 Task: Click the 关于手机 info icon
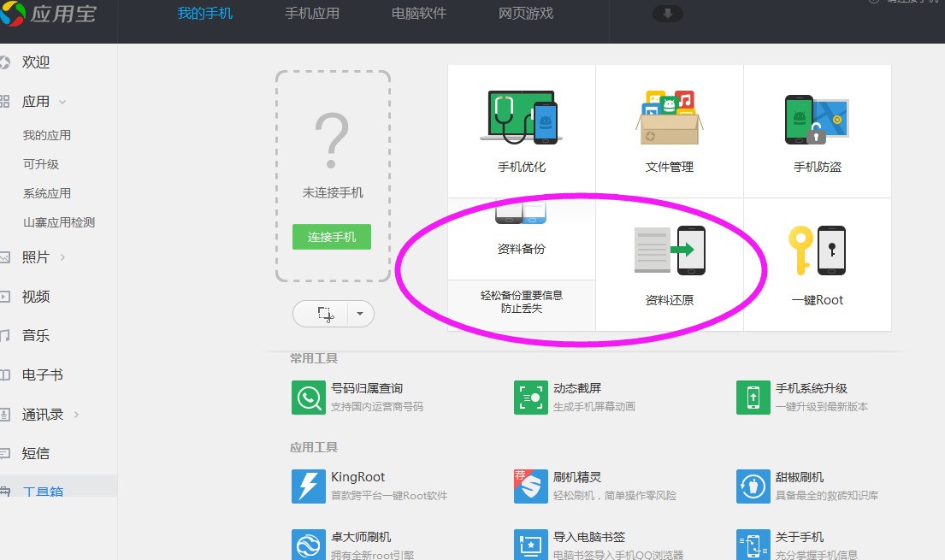753,545
